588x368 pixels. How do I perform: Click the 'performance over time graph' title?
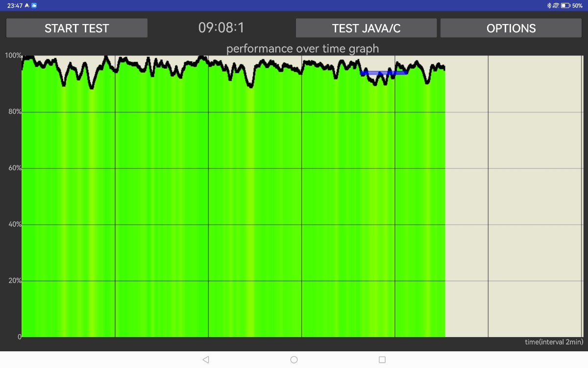point(302,49)
